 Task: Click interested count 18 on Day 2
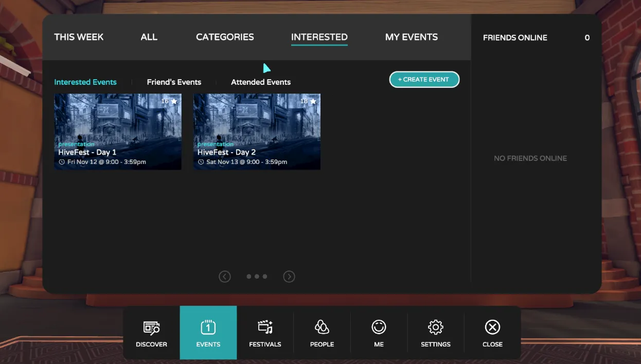(x=304, y=101)
